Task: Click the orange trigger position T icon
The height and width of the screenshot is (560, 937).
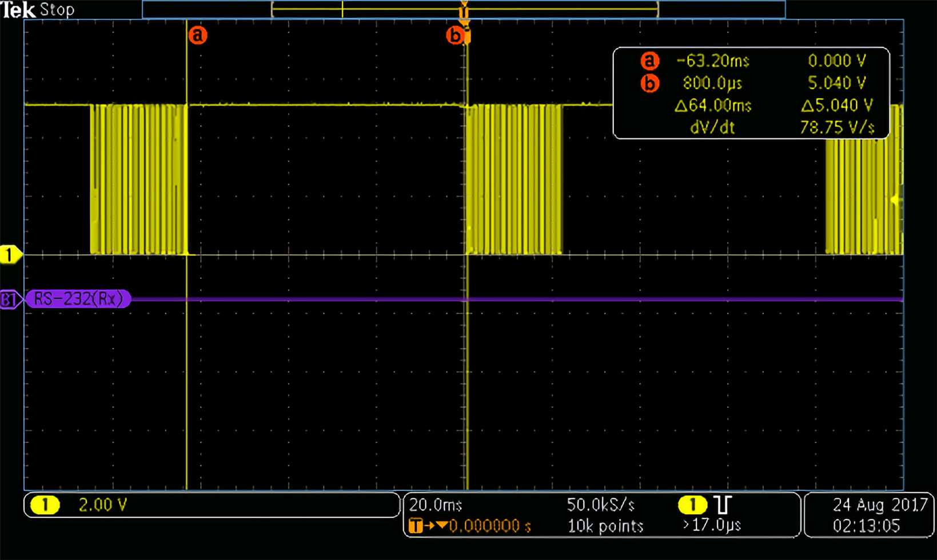Action: point(416,526)
